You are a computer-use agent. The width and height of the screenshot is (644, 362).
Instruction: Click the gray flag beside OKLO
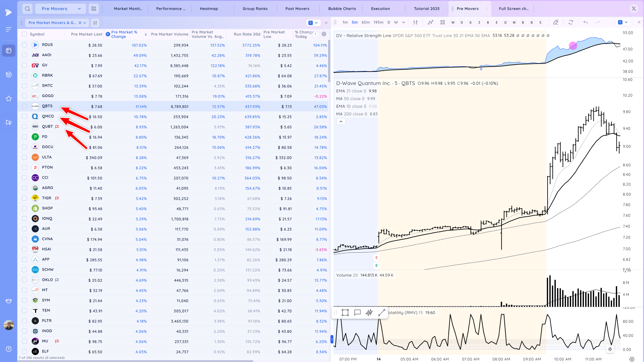point(57,280)
